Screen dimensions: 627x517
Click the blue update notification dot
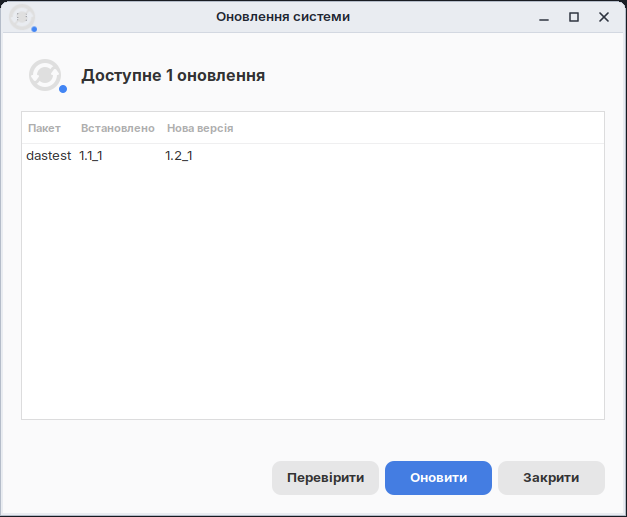[x=63, y=89]
